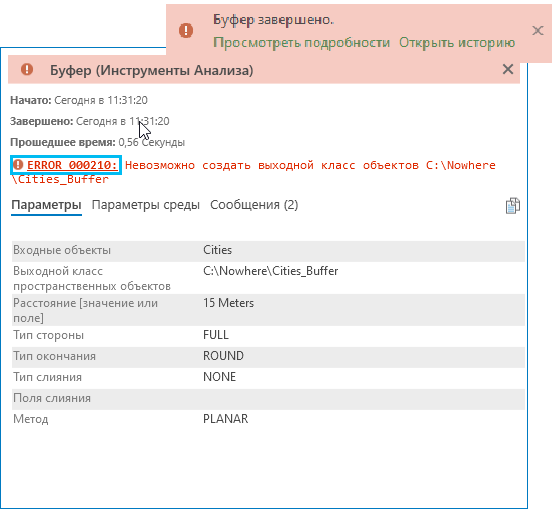Click the error icon before ERROR 000210
This screenshot has height=509, width=553.
(18, 165)
